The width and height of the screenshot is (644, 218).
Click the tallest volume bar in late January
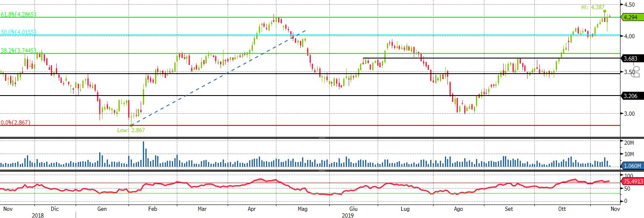click(x=144, y=154)
